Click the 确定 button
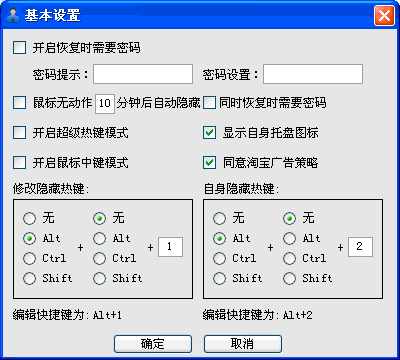The image size is (400, 360). 153,344
